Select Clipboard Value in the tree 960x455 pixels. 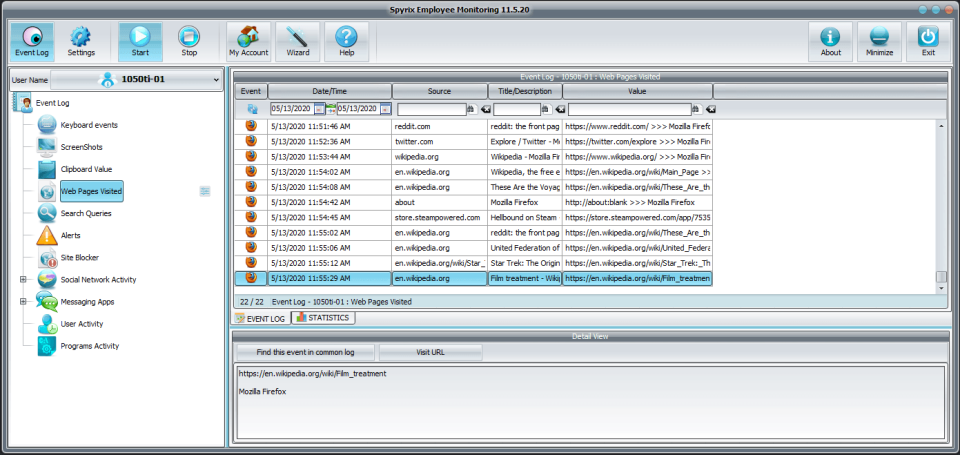pos(86,169)
